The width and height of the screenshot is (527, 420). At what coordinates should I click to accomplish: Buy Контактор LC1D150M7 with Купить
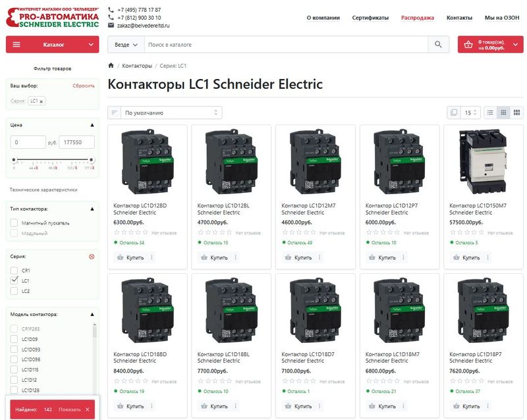click(x=467, y=257)
